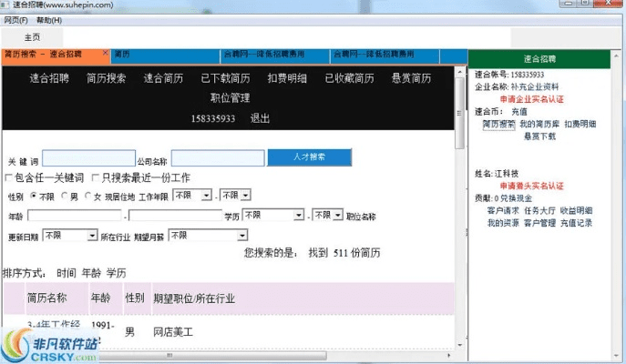
Task: Focus the minimum 年龄 input field
Action: [x=74, y=216]
